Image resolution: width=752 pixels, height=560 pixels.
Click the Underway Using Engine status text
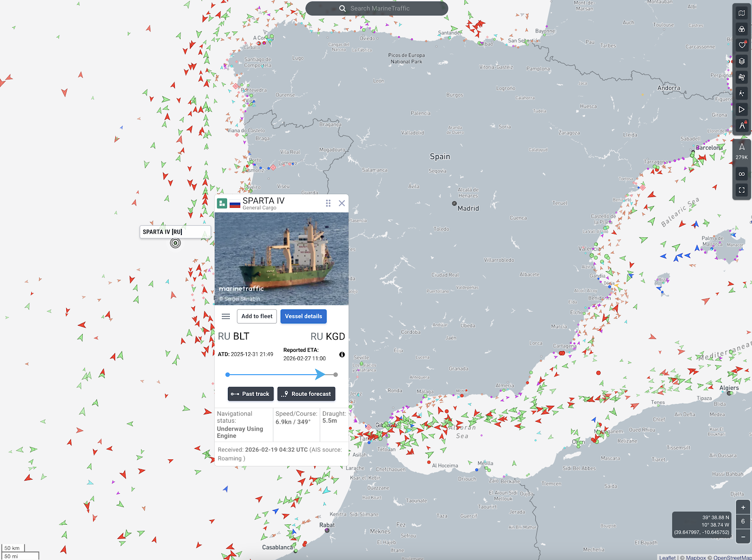(240, 432)
